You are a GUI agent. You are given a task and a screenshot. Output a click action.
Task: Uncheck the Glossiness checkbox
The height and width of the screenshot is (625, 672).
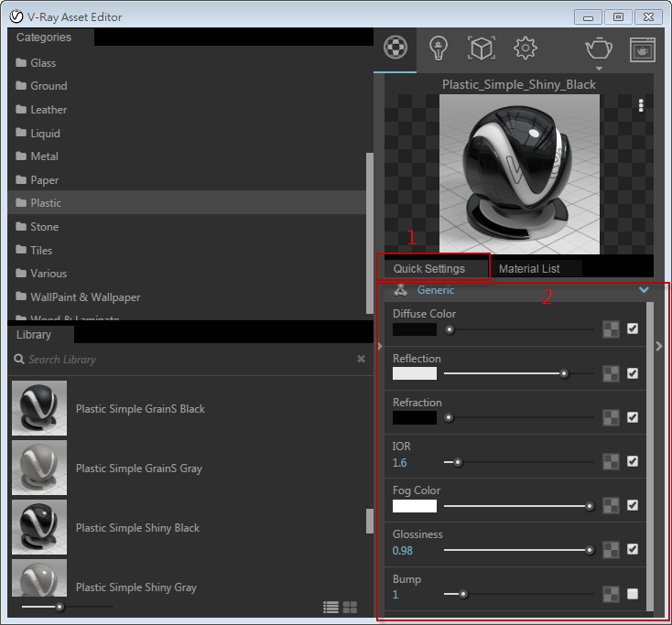(x=633, y=550)
